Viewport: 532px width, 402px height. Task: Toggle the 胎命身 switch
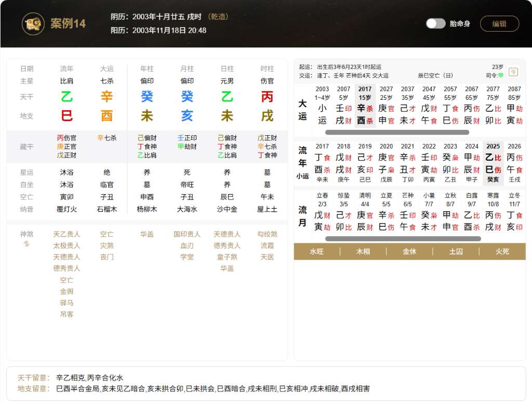click(x=436, y=23)
